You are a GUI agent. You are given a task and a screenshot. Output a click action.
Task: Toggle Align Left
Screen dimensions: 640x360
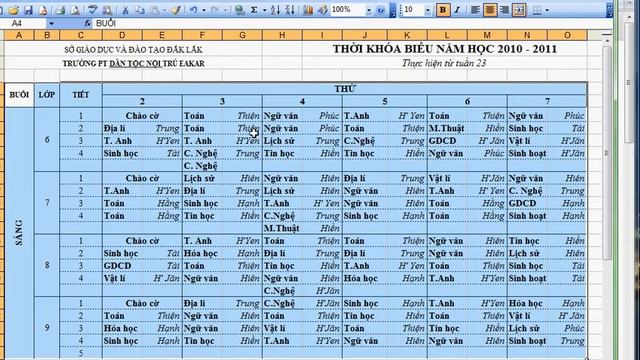tap(475, 10)
